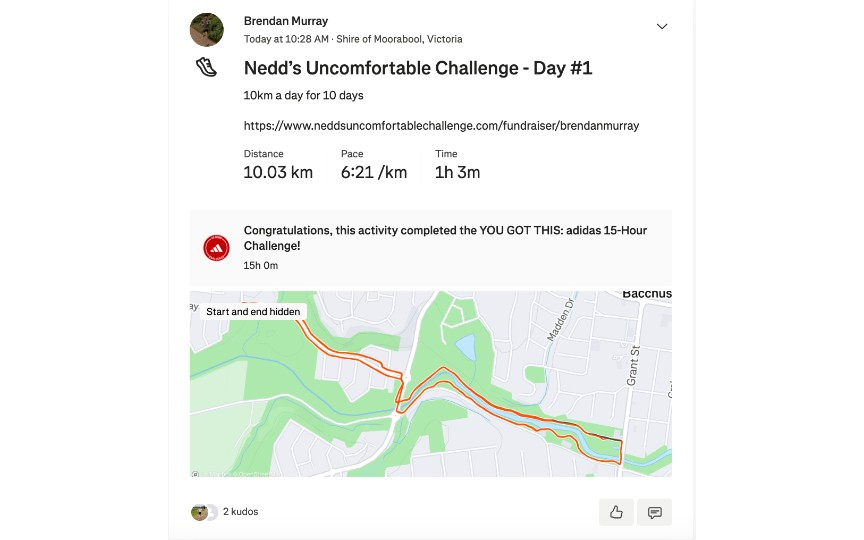This screenshot has width=864, height=540.
Task: View the 2 kudos list
Action: pyautogui.click(x=240, y=512)
